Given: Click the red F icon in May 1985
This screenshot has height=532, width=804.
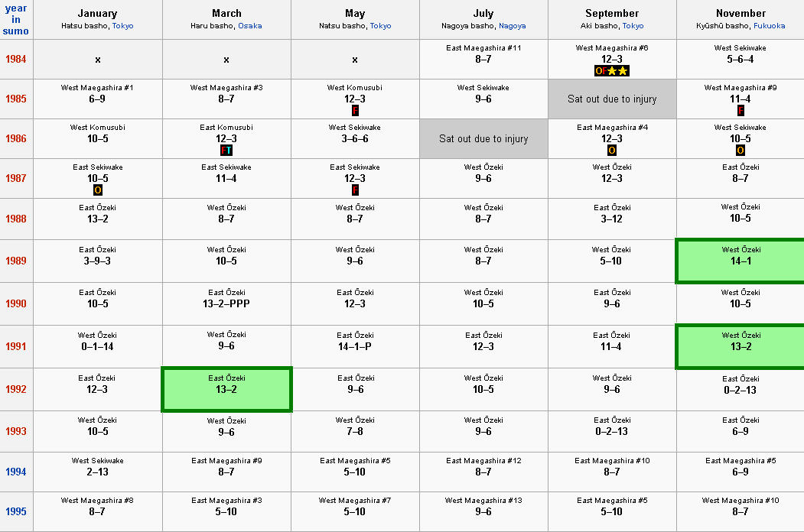Looking at the screenshot, I should click(355, 111).
